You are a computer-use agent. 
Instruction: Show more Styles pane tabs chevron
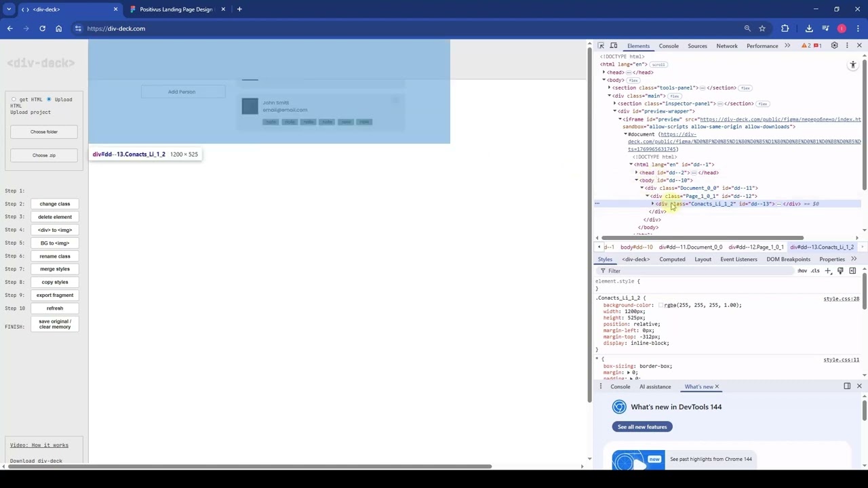coord(854,260)
